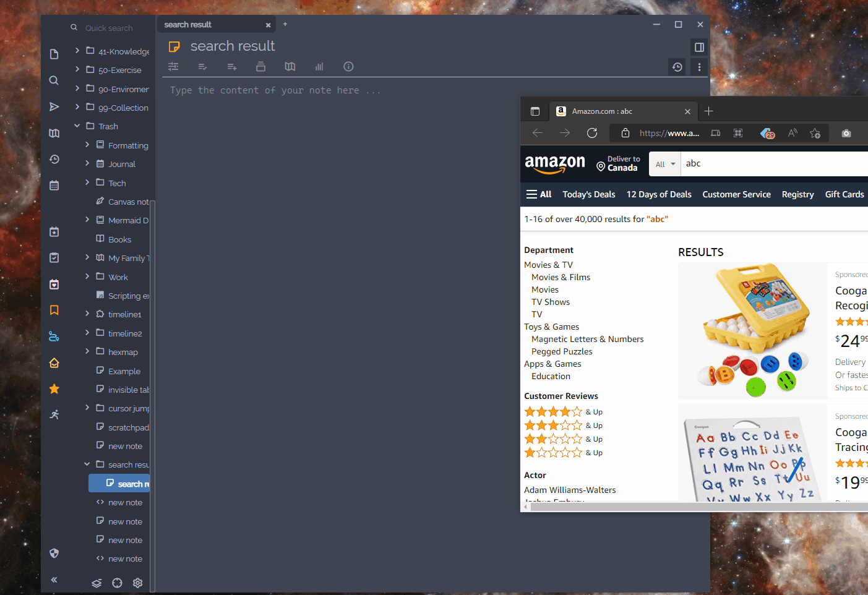Click the Movies & Films department link
This screenshot has width=868, height=595.
561,277
